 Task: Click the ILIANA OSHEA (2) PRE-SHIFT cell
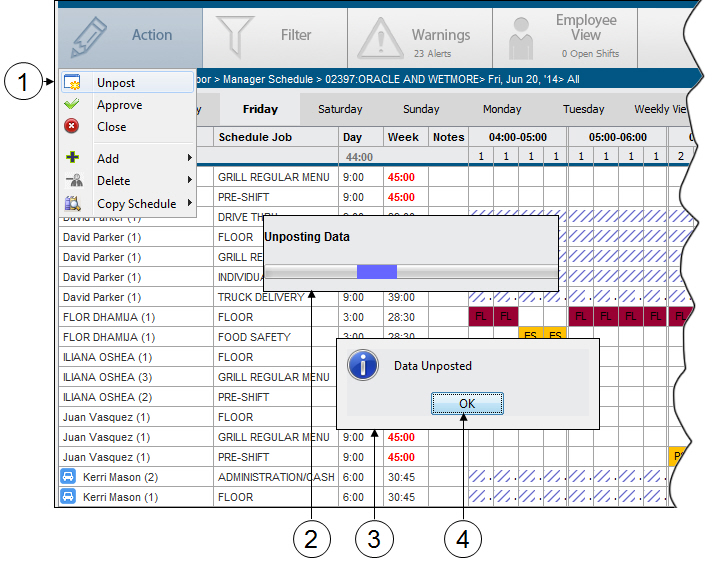[x=275, y=397]
